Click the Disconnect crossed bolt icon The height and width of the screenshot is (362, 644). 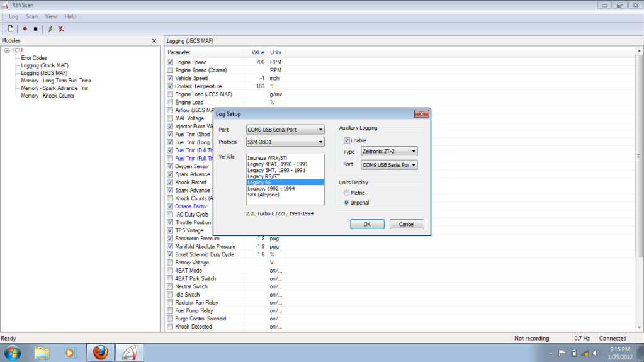pos(61,29)
